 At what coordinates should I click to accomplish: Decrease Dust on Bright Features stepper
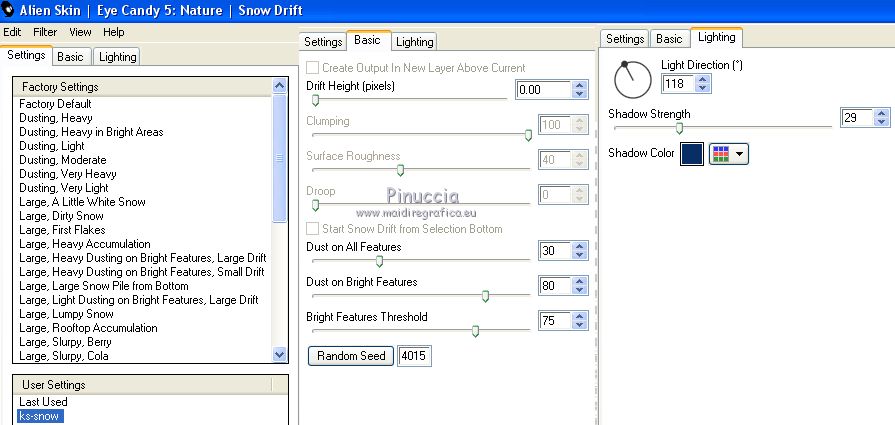[580, 290]
